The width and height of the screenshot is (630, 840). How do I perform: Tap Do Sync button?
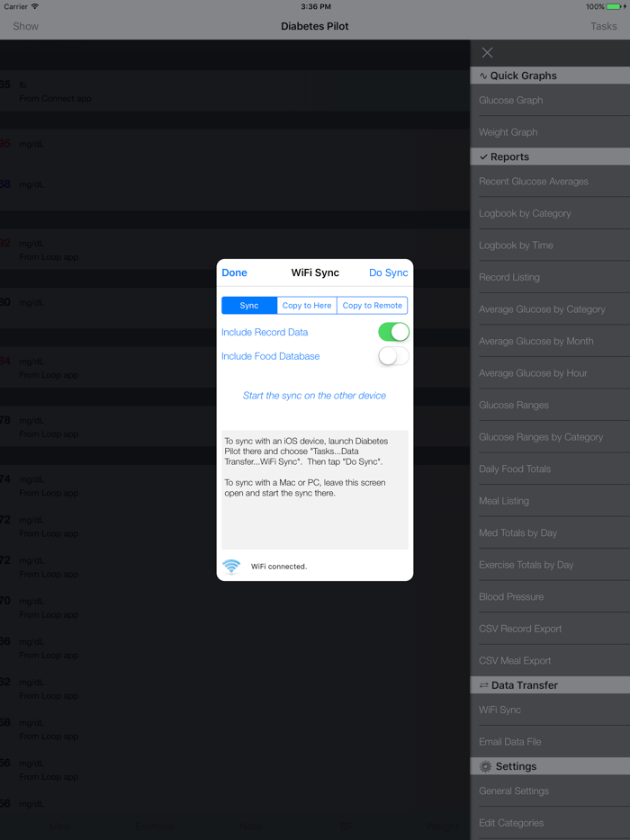[x=388, y=273]
